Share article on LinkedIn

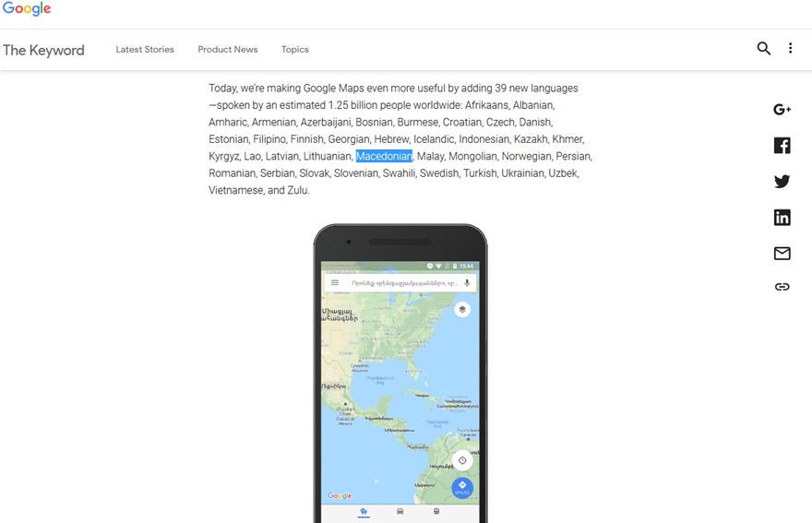(x=782, y=218)
